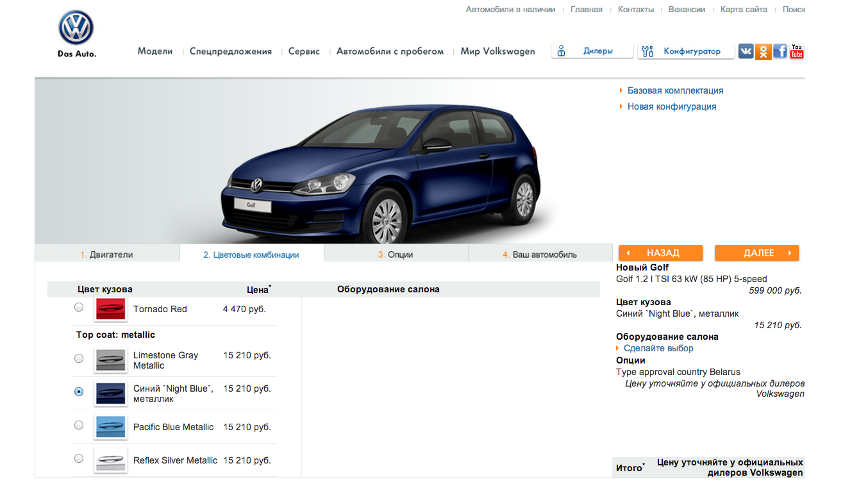Select Tornado Red radio button

coord(79,307)
